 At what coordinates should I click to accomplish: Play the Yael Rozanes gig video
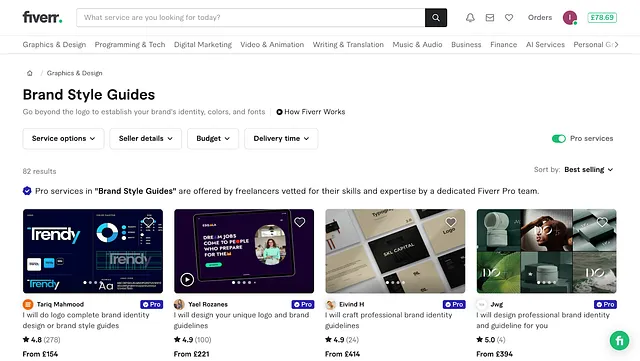[x=187, y=279]
